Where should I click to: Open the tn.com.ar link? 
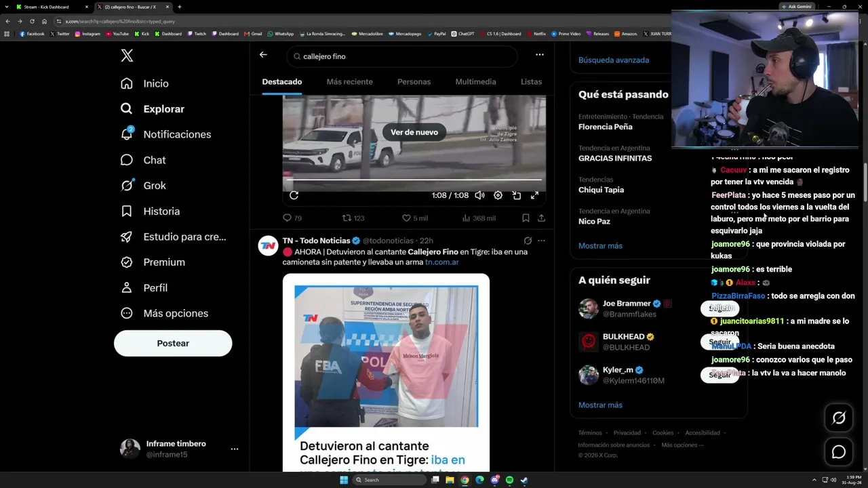pyautogui.click(x=442, y=262)
